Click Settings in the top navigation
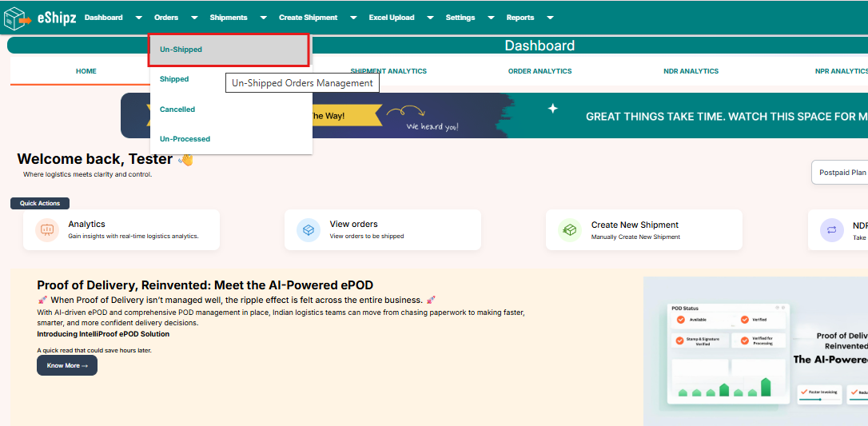Viewport: 868px width, 426px height. [x=460, y=18]
